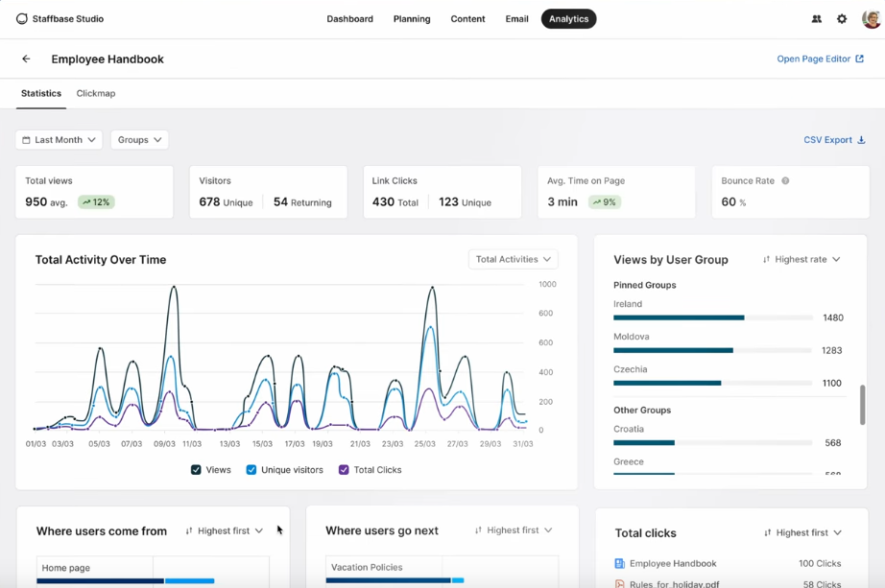Uncheck the Views checkbox in chart legend

pyautogui.click(x=196, y=470)
